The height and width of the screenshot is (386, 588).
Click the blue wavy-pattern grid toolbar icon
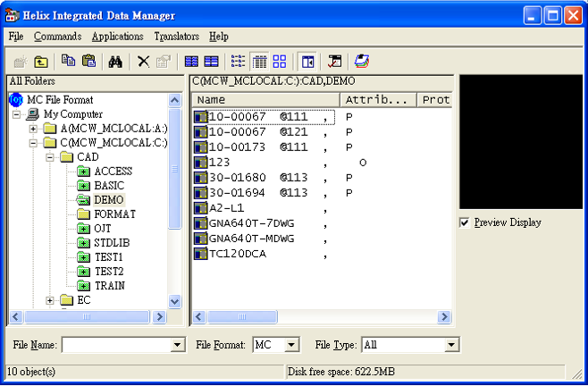(x=191, y=61)
